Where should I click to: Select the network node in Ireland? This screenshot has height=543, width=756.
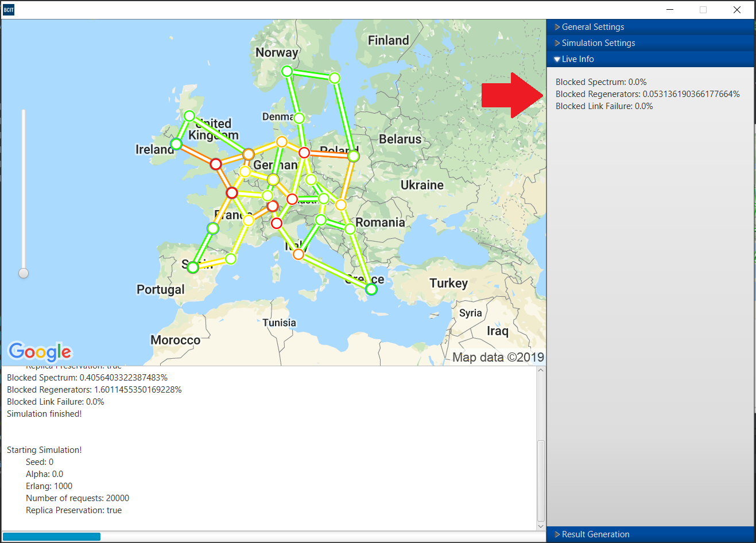pos(177,144)
